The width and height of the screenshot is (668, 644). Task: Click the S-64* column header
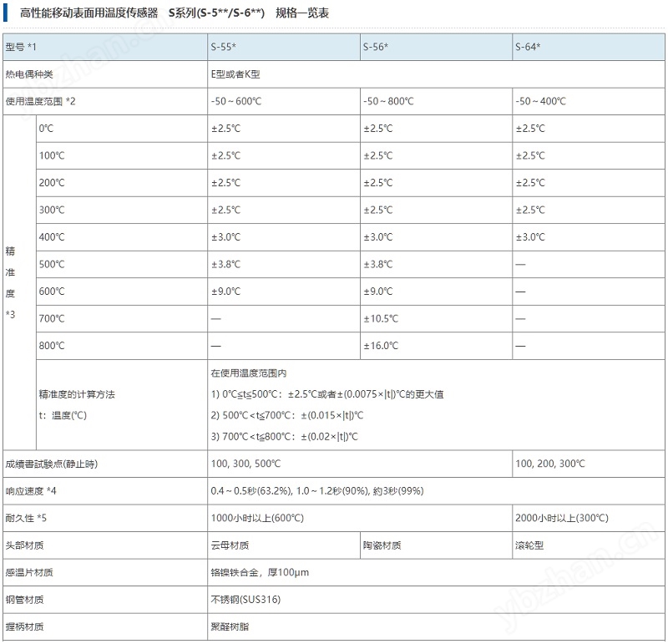589,47
